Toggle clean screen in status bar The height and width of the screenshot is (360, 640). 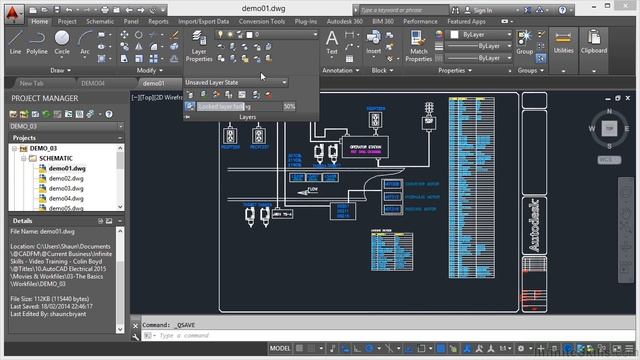pos(617,349)
